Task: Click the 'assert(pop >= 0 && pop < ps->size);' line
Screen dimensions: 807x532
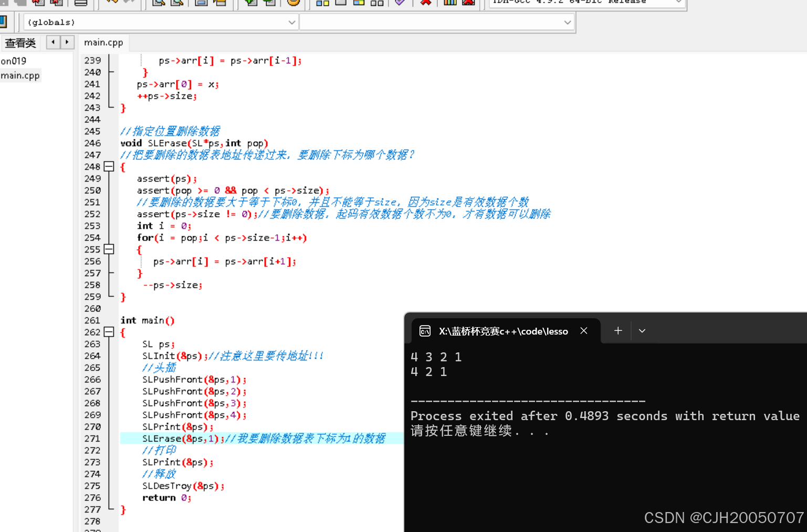Action: (x=233, y=190)
